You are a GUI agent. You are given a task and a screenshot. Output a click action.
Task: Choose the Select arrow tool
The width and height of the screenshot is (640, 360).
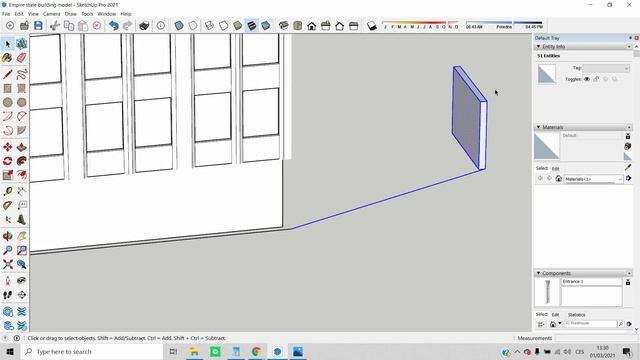click(8, 44)
